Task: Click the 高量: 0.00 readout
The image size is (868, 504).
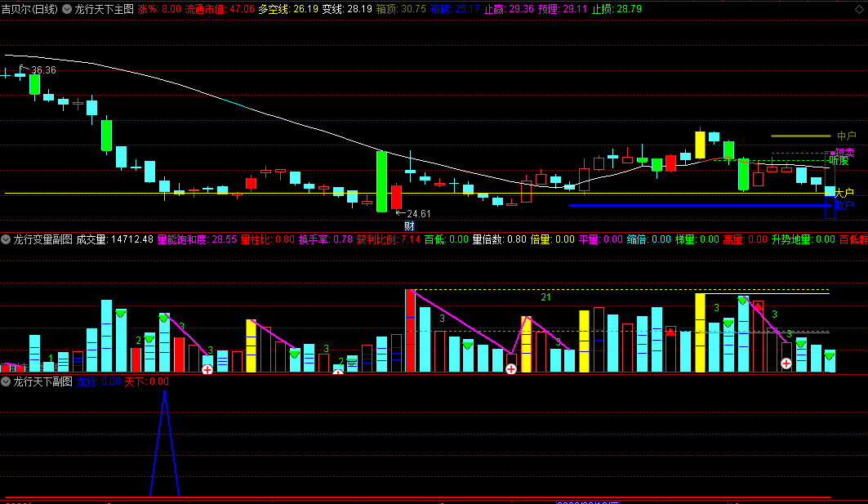Action: [x=745, y=239]
